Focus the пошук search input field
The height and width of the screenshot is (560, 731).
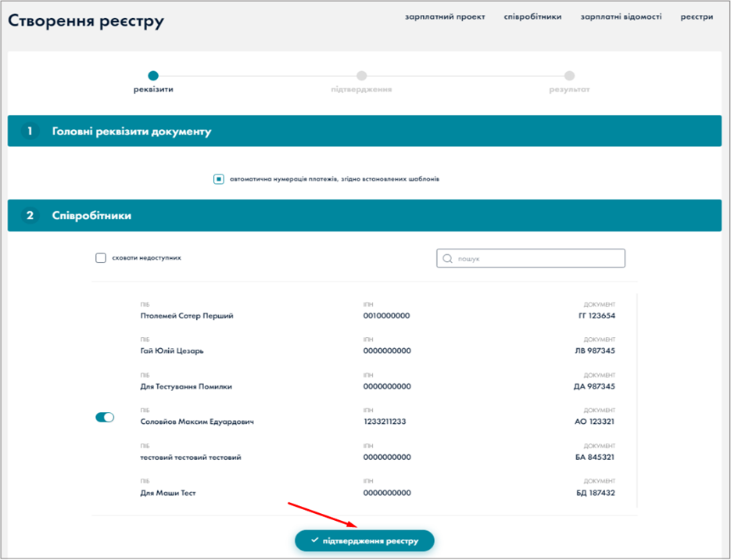[538, 258]
